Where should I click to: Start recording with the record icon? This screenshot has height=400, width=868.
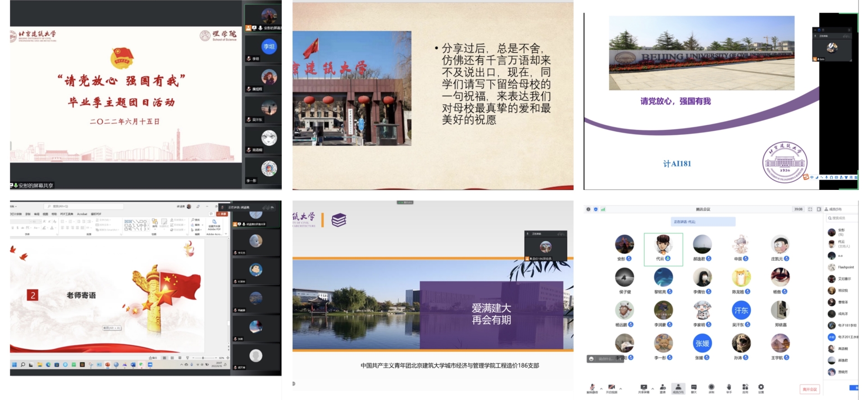click(x=711, y=387)
